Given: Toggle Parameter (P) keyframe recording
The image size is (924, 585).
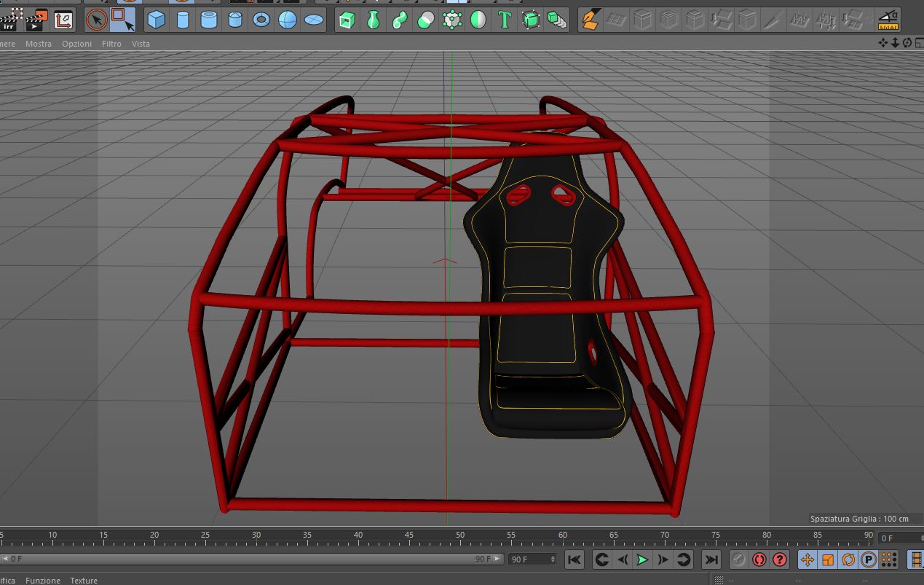Looking at the screenshot, I should click(869, 560).
